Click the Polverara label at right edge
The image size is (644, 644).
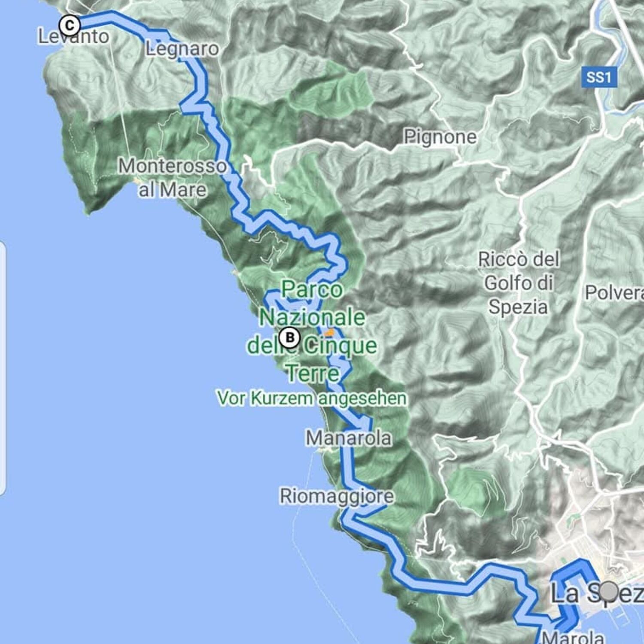614,293
